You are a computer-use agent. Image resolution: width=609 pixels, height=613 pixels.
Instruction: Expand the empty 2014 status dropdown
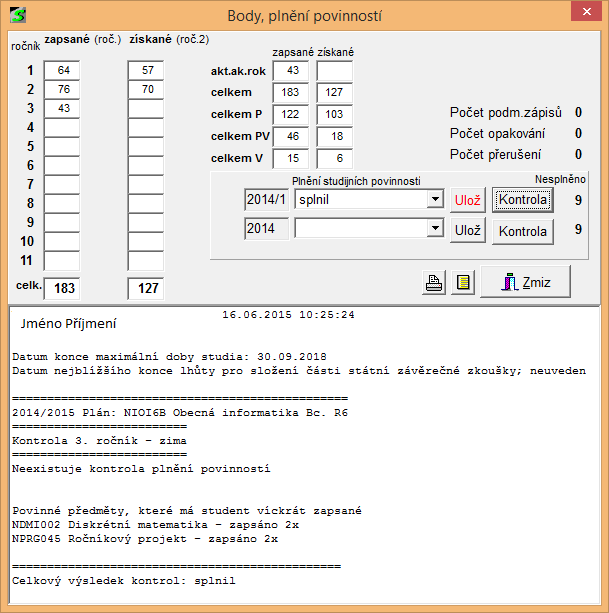pyautogui.click(x=434, y=229)
